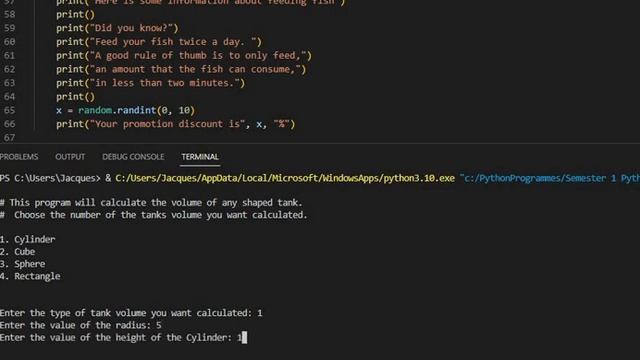The height and width of the screenshot is (360, 640).
Task: Click the "Your promotion discount is" print line
Action: pos(176,124)
